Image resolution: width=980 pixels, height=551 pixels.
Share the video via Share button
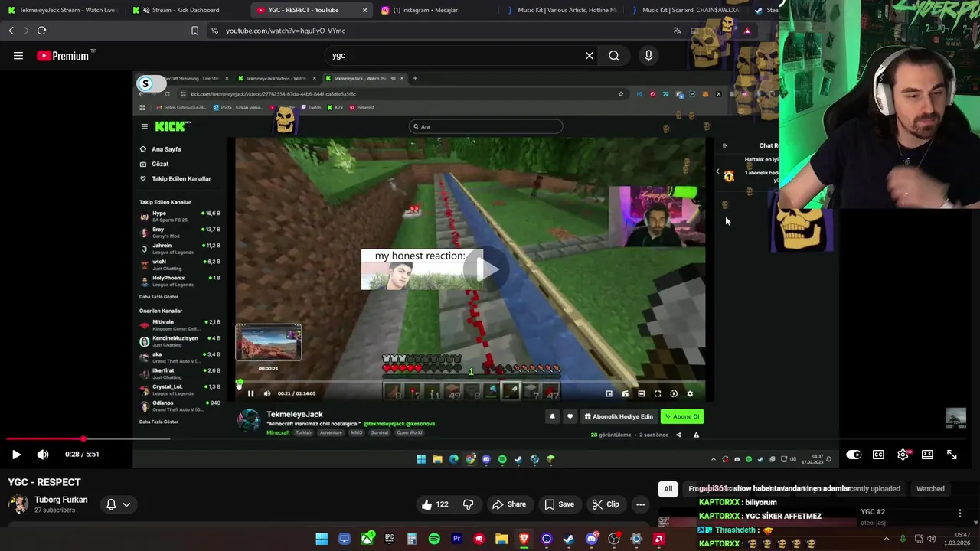click(509, 504)
